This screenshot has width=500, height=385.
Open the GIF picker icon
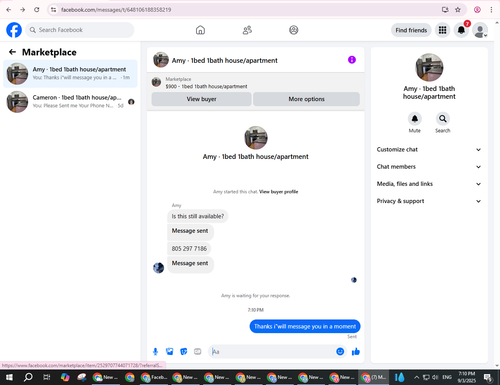point(198,351)
